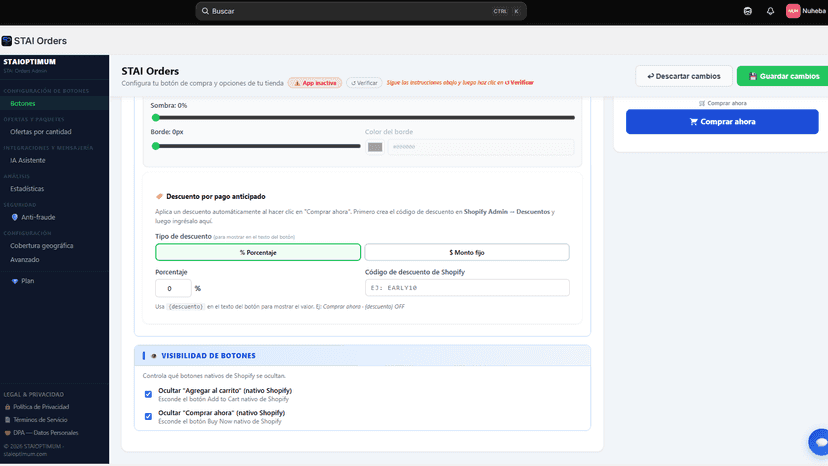Click the Plan diamond icon
Image resolution: width=828 pixels, height=466 pixels.
(x=15, y=281)
